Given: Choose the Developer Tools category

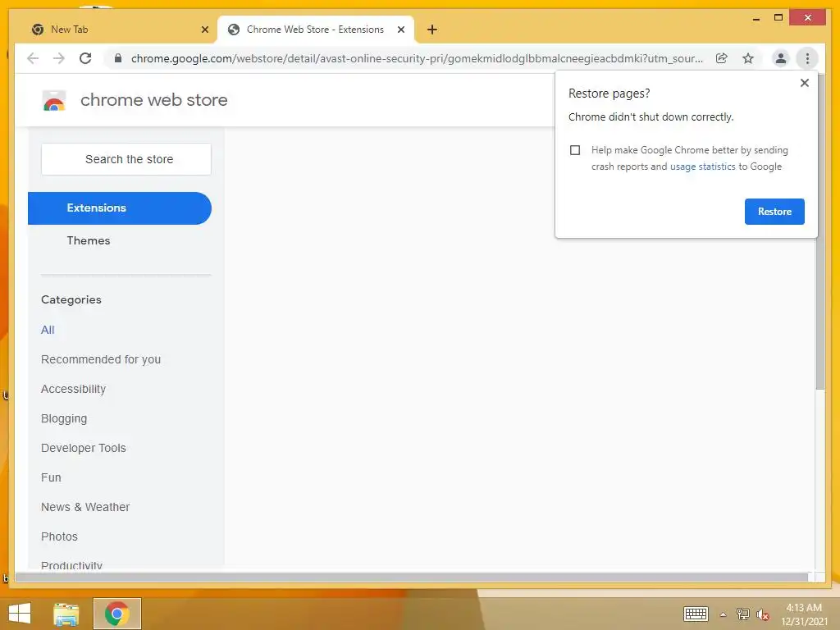Looking at the screenshot, I should point(84,448).
